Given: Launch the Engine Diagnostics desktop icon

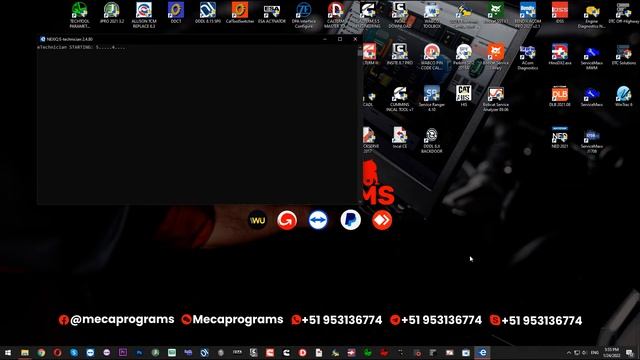Looking at the screenshot, I should click(x=591, y=15).
